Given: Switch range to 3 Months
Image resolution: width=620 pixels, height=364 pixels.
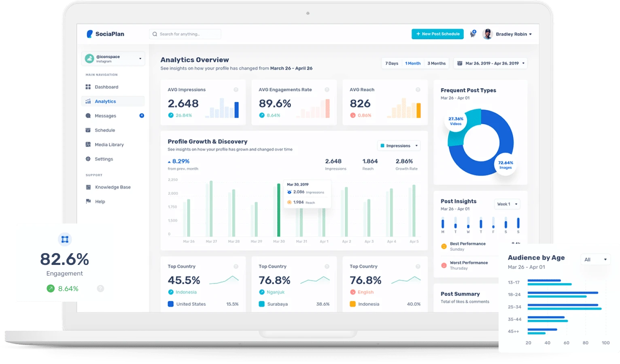Looking at the screenshot, I should pyautogui.click(x=436, y=63).
